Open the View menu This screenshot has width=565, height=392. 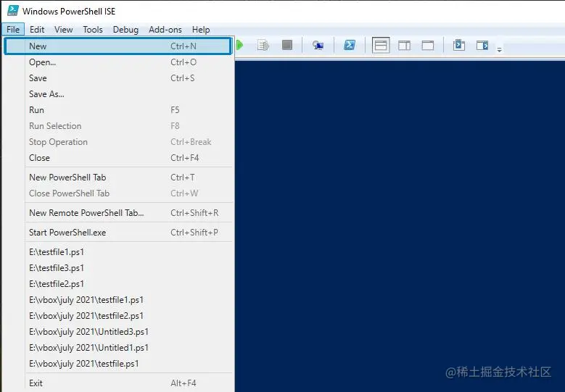point(63,30)
